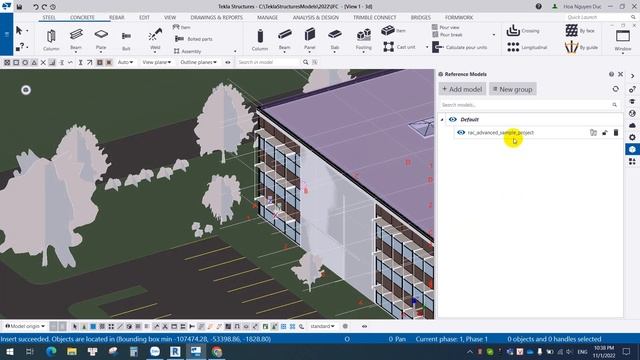The width and height of the screenshot is (640, 360).
Task: Open the Model origin dropdown
Action: (25, 326)
